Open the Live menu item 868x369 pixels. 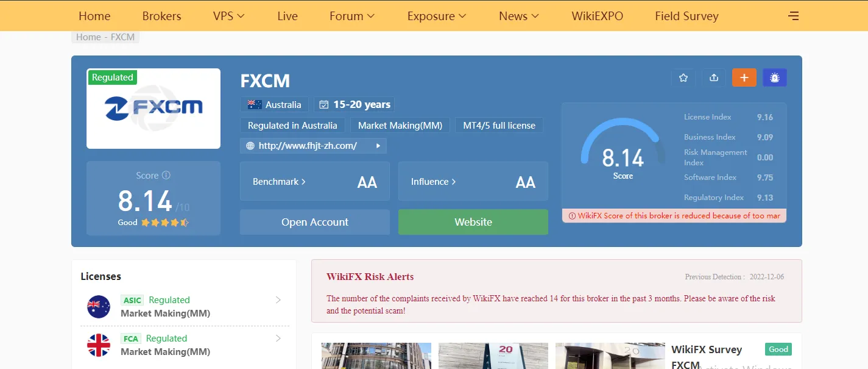coord(288,16)
